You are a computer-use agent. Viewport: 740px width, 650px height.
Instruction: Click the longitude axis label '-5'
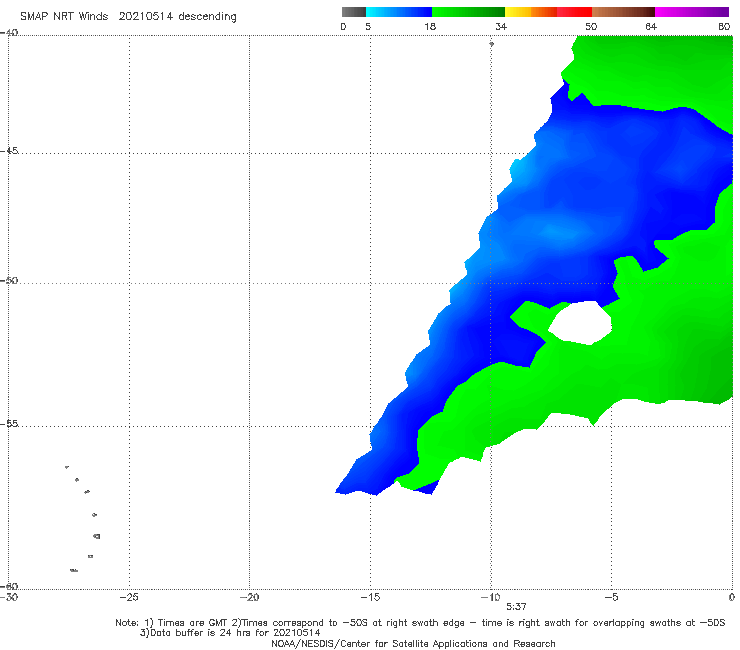(611, 598)
